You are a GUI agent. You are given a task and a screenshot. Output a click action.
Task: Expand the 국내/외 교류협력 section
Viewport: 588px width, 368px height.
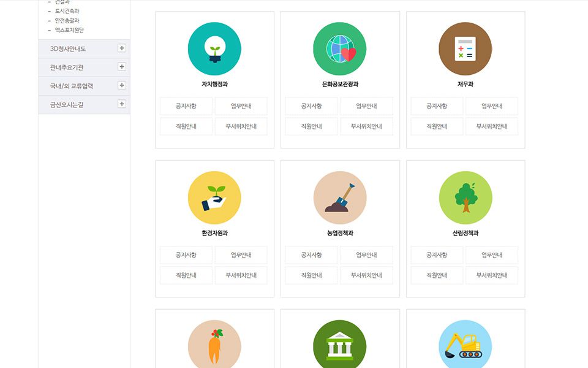[121, 85]
